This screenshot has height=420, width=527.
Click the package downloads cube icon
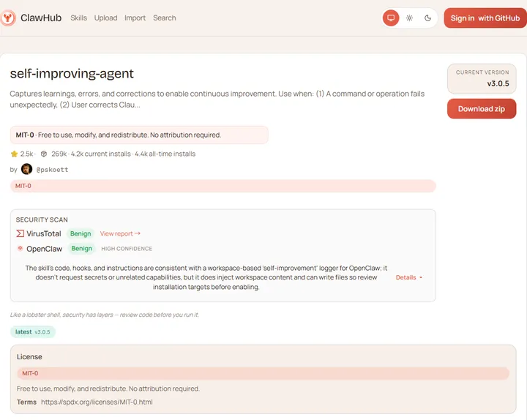44,154
